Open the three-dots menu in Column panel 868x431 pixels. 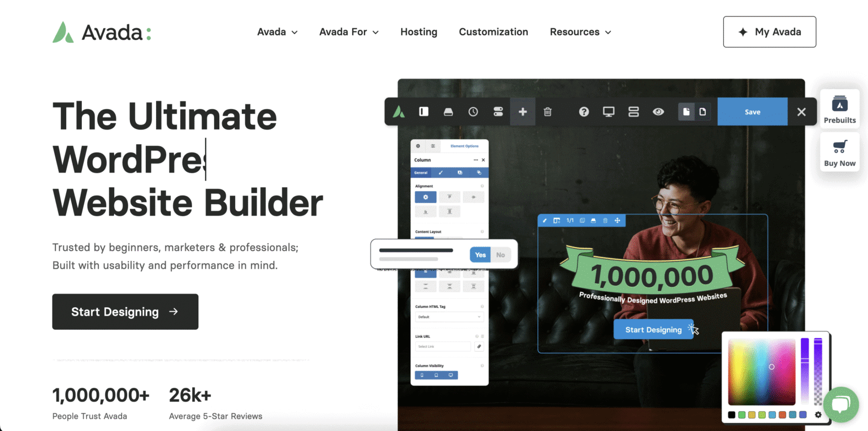pos(476,160)
